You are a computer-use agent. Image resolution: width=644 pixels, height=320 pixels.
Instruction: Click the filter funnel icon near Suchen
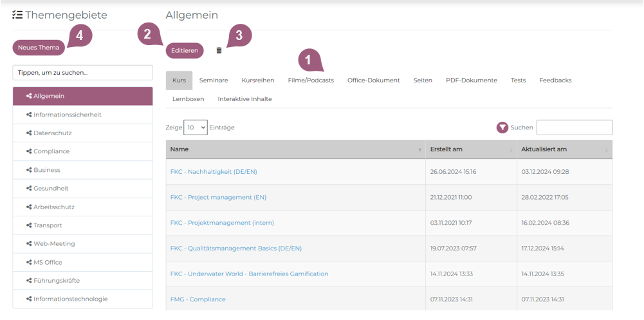click(502, 127)
